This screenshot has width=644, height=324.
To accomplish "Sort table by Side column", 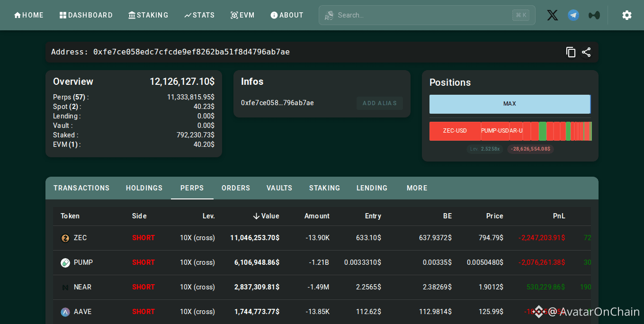I will pos(139,216).
